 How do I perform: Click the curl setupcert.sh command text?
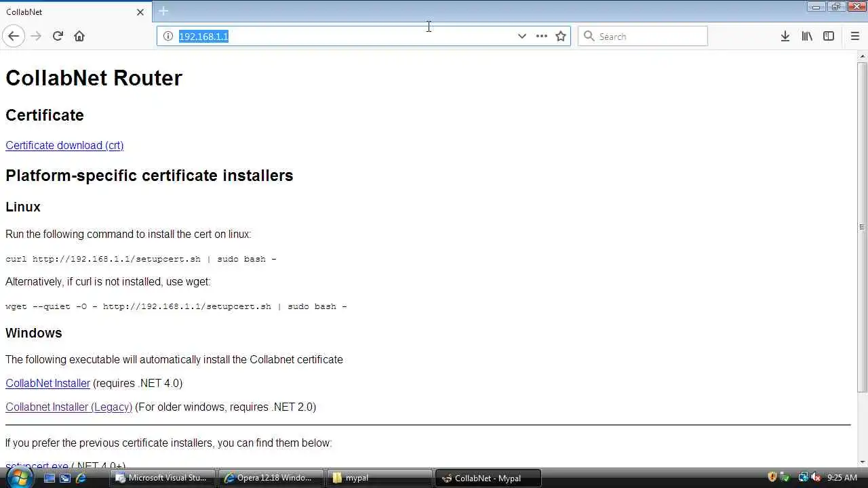click(x=141, y=259)
